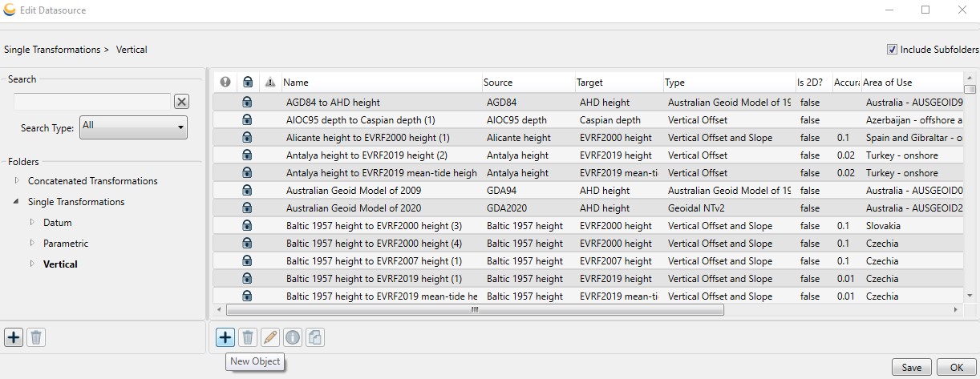980x379 pixels.
Task: Sort by the lock column header icon
Action: point(248,83)
